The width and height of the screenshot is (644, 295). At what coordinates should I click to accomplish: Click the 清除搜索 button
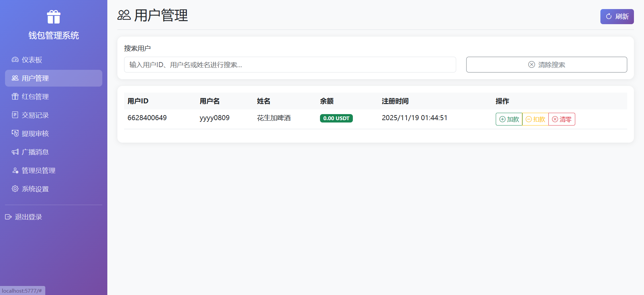(x=546, y=64)
